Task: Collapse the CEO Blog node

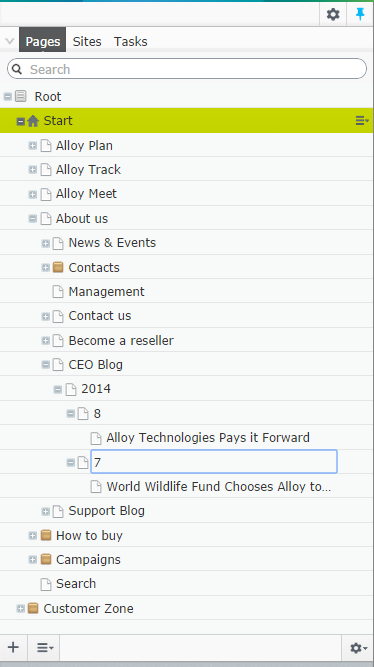Action: (x=45, y=365)
